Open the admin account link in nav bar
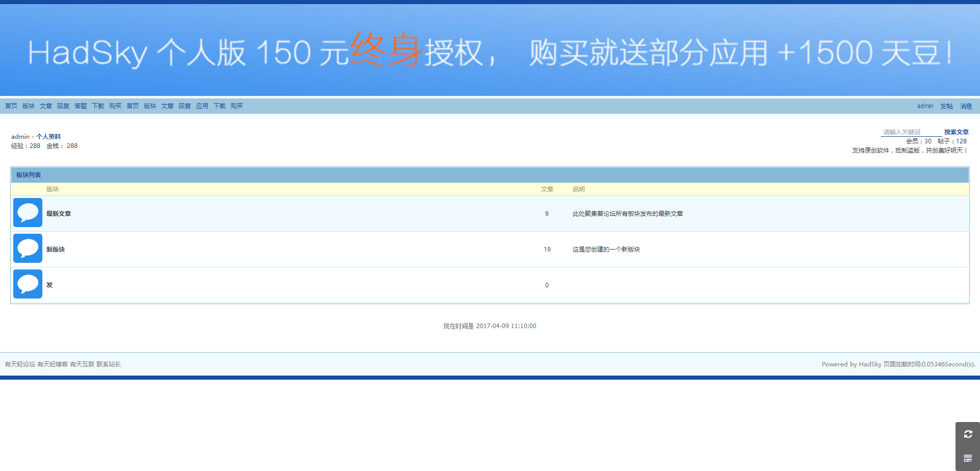 tap(925, 106)
